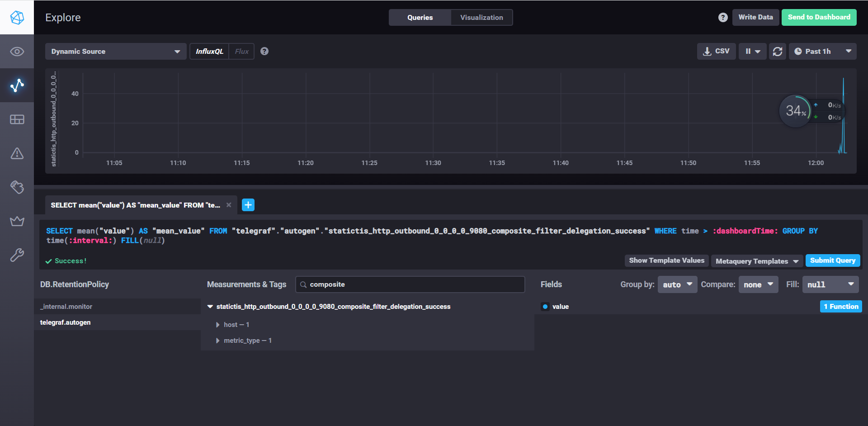Image resolution: width=868 pixels, height=426 pixels.
Task: Open Configuration via the wrench icon
Action: pyautogui.click(x=17, y=255)
